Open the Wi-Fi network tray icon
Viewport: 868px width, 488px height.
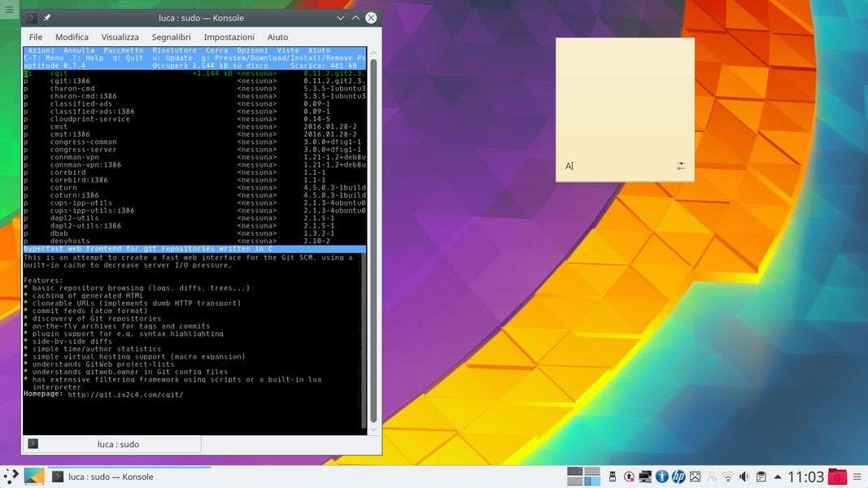tap(728, 477)
